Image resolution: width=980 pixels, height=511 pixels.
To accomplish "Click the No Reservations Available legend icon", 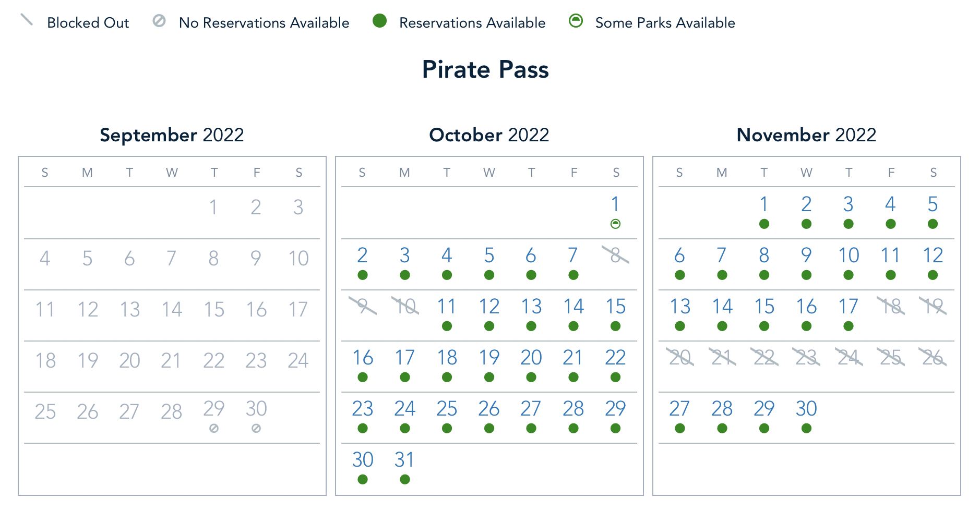I will [159, 21].
